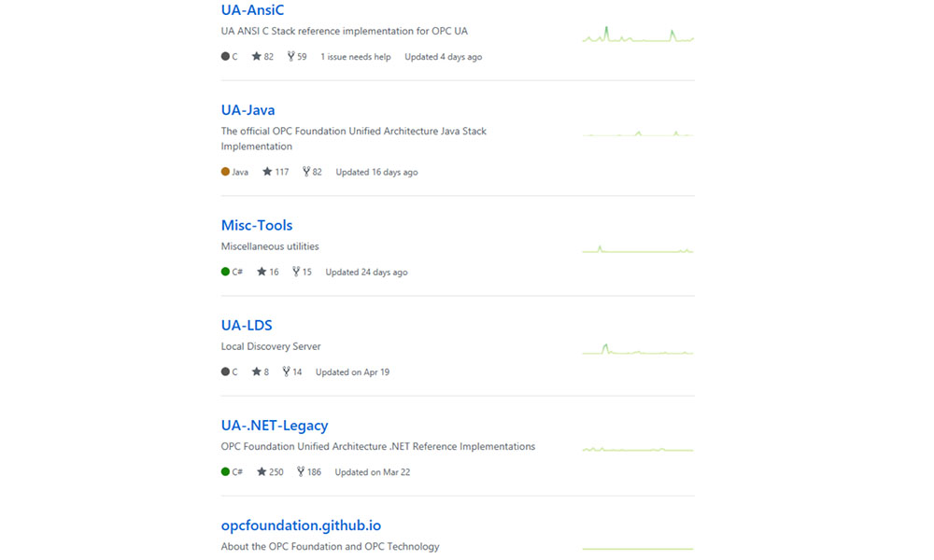The width and height of the screenshot is (934, 560).
Task: Click the 15 forks count for Misc-Tools
Action: pos(306,273)
